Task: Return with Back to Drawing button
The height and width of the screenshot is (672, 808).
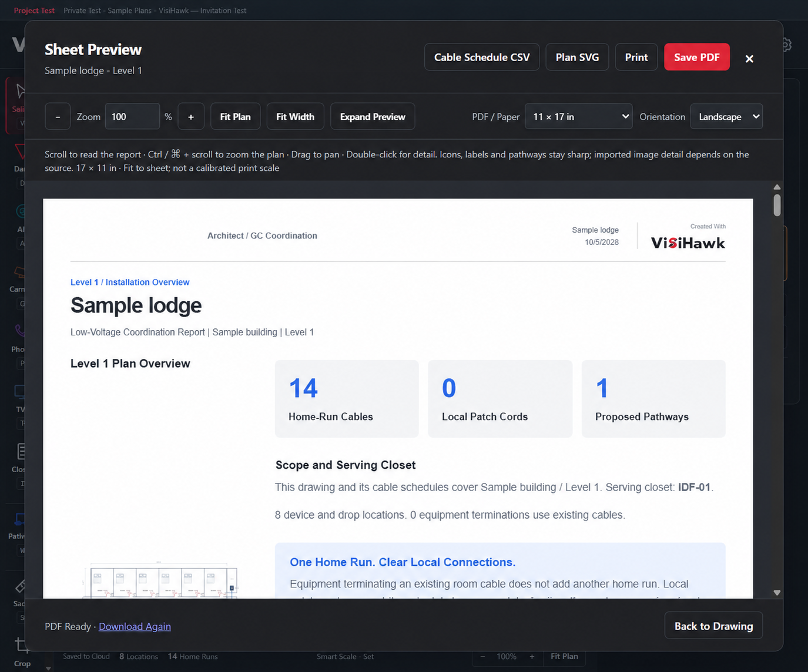Action: pos(713,626)
